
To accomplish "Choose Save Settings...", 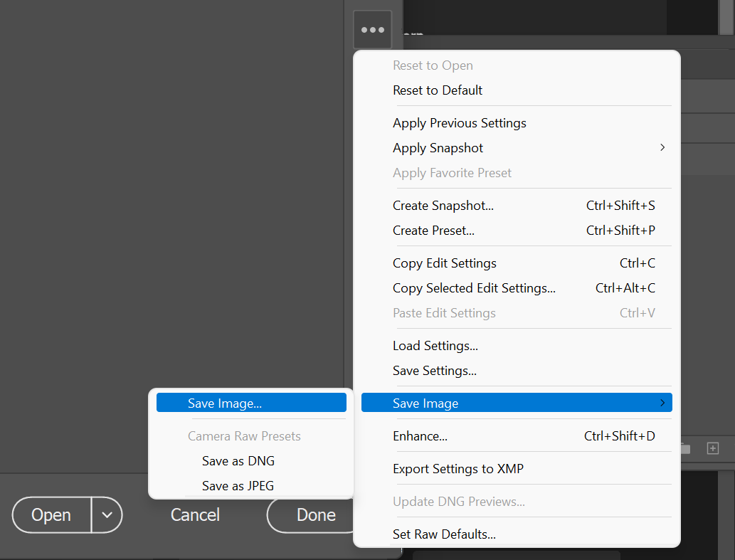I will tap(435, 370).
